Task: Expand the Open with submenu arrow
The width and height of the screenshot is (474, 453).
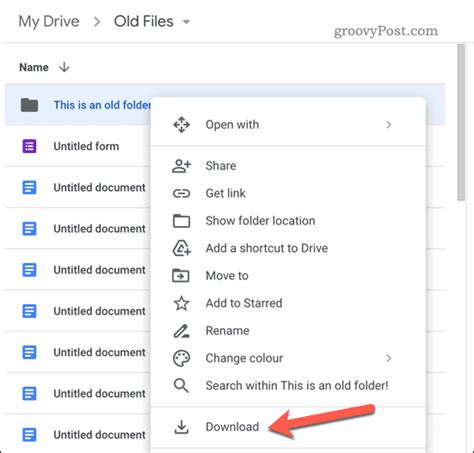Action: 389,125
